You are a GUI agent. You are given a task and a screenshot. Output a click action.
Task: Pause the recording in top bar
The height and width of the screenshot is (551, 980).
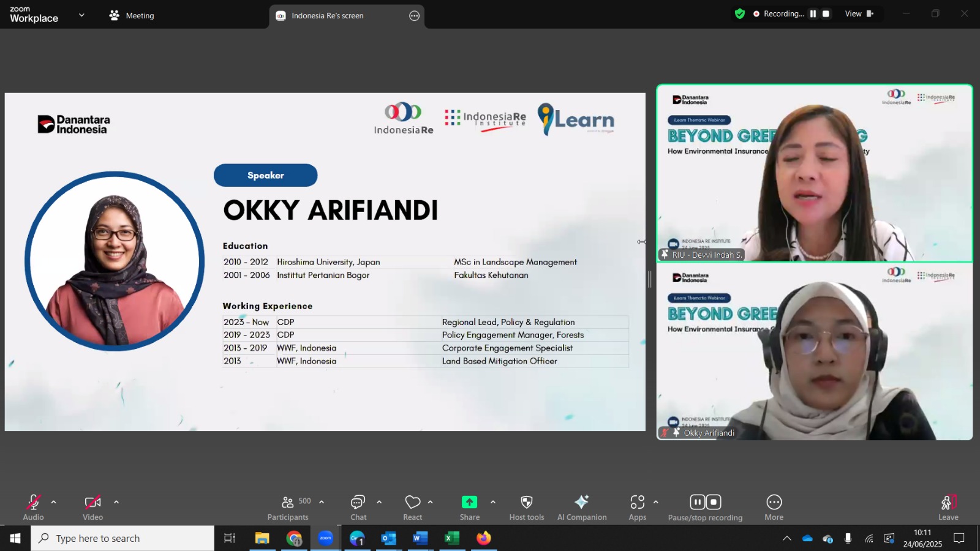point(813,13)
